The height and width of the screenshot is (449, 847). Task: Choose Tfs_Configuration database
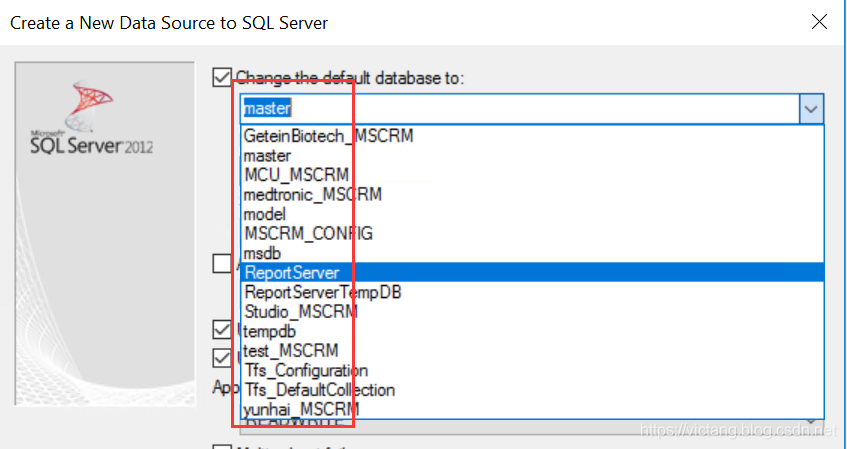(532, 370)
